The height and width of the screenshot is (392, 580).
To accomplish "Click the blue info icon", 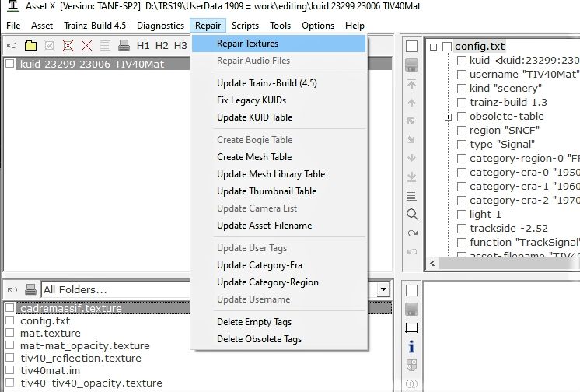I will click(412, 346).
